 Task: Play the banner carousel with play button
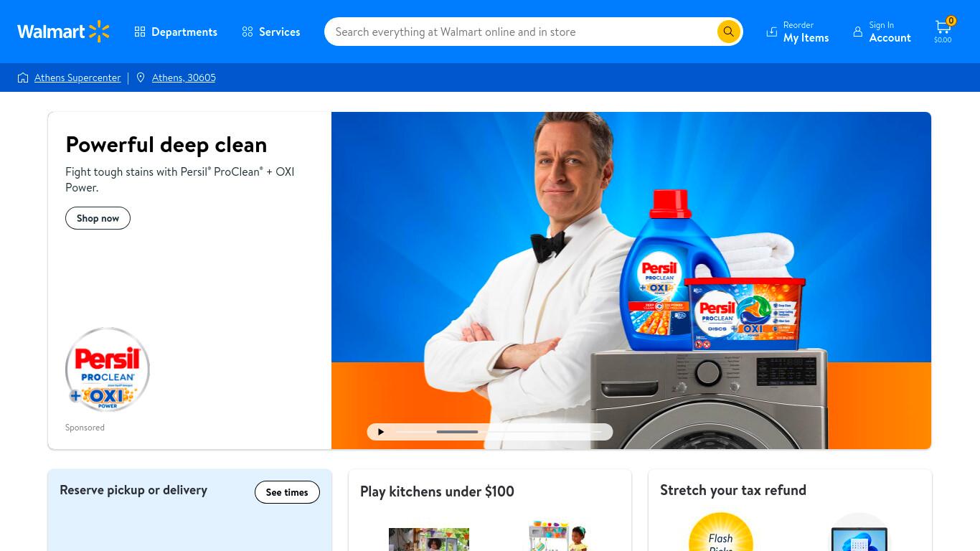[x=381, y=432]
